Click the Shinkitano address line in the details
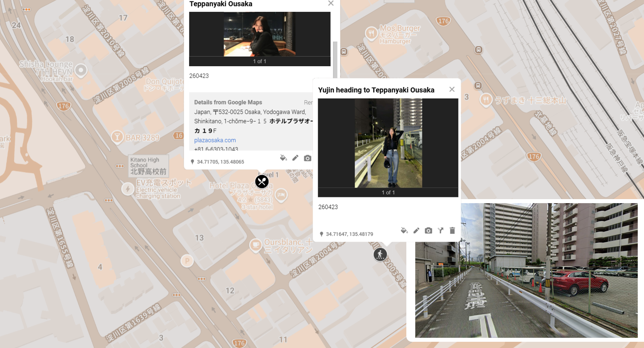The image size is (644, 348). [254, 121]
